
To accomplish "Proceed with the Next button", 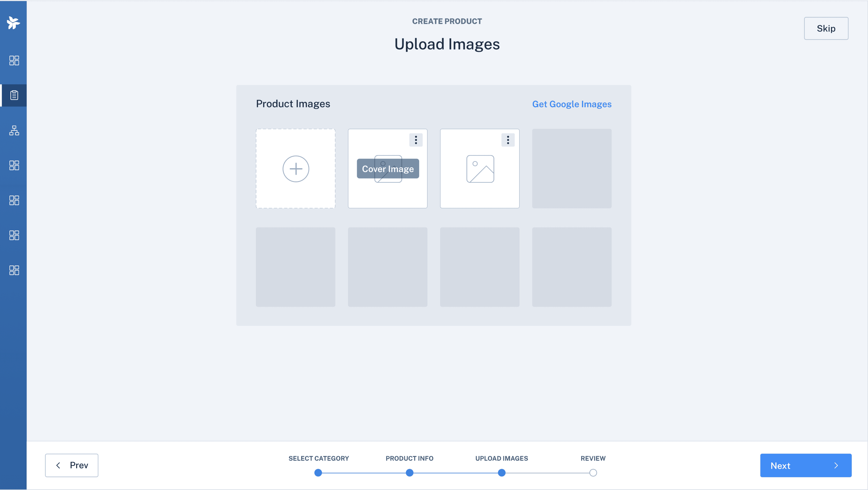I will pos(805,465).
